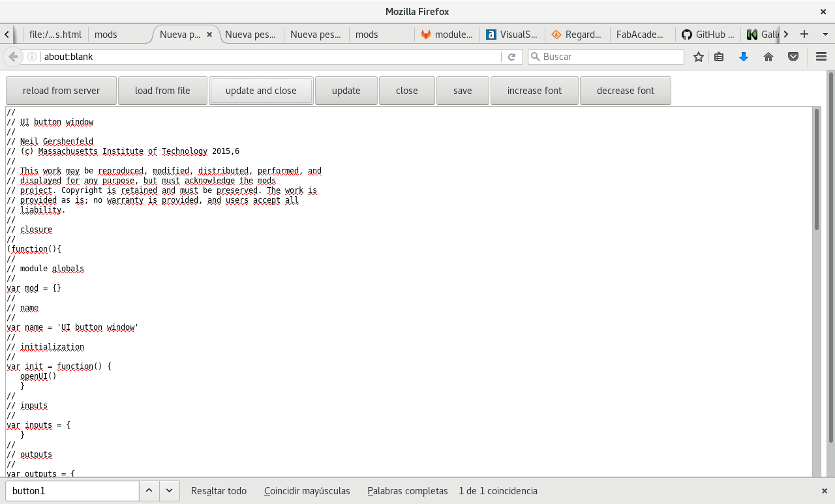The height and width of the screenshot is (504, 835).
Task: Click the increase font button
Action: pyautogui.click(x=534, y=91)
